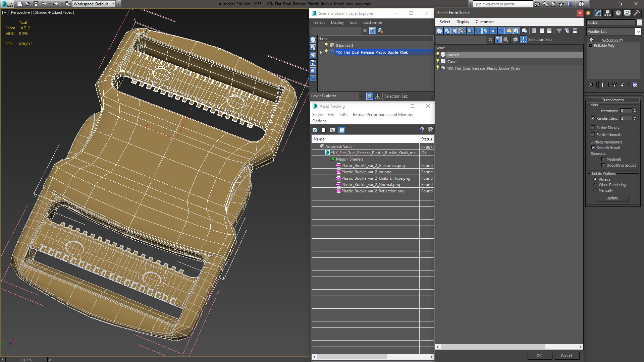Open the Modifier List dropdown

click(638, 32)
